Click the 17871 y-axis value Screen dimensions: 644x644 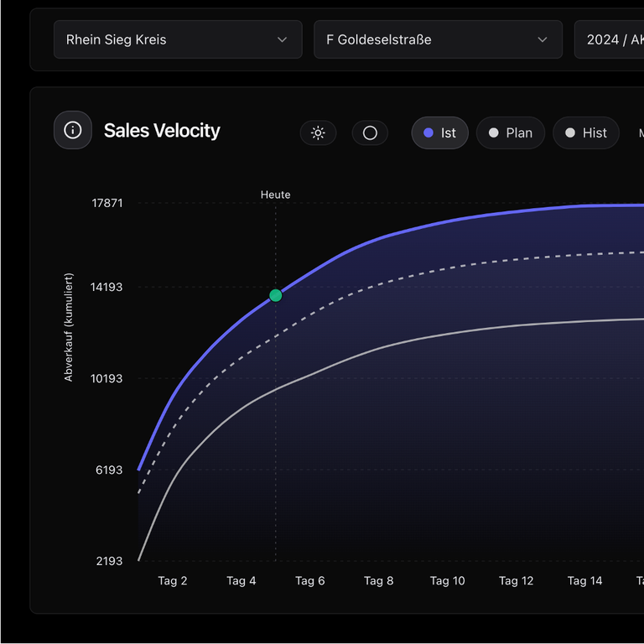(x=107, y=203)
